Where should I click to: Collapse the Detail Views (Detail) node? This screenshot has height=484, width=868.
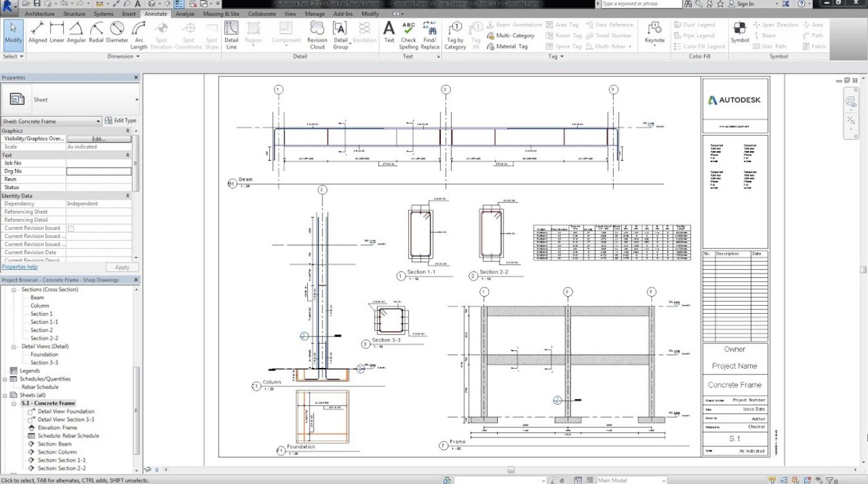coord(15,347)
